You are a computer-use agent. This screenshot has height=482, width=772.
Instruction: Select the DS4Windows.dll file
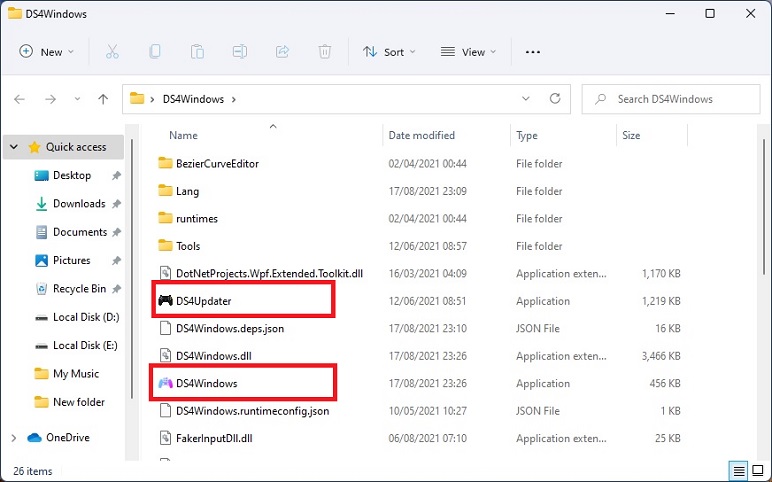pos(214,356)
